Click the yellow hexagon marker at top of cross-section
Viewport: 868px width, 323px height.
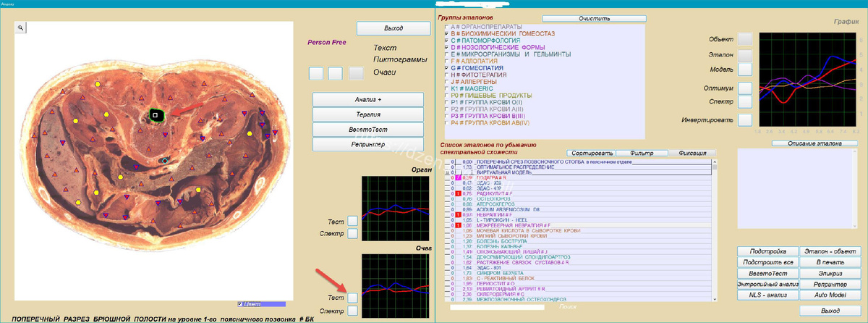(98, 85)
